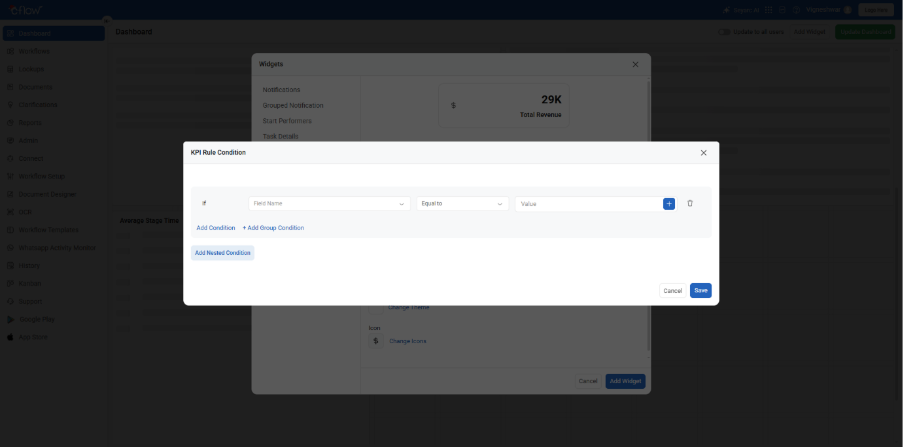
Task: Click Cancel in the KPI Rule dialog
Action: (x=672, y=291)
